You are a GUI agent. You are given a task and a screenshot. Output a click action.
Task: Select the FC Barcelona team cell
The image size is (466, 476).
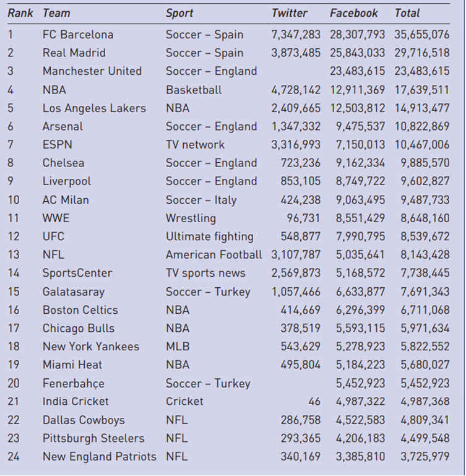click(78, 35)
